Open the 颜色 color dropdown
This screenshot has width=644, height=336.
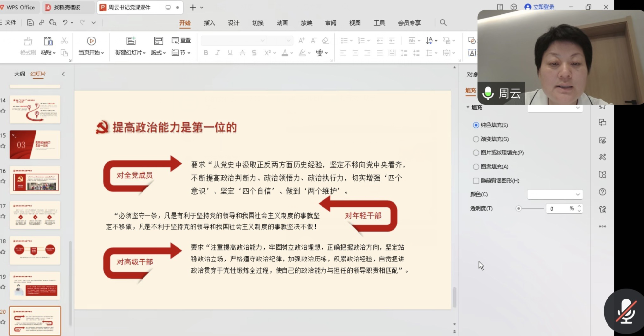555,194
